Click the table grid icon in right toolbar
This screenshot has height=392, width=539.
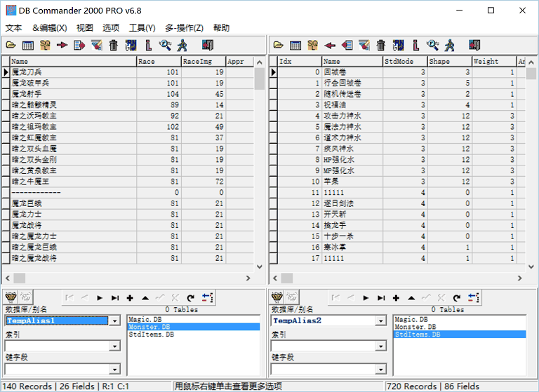click(295, 46)
